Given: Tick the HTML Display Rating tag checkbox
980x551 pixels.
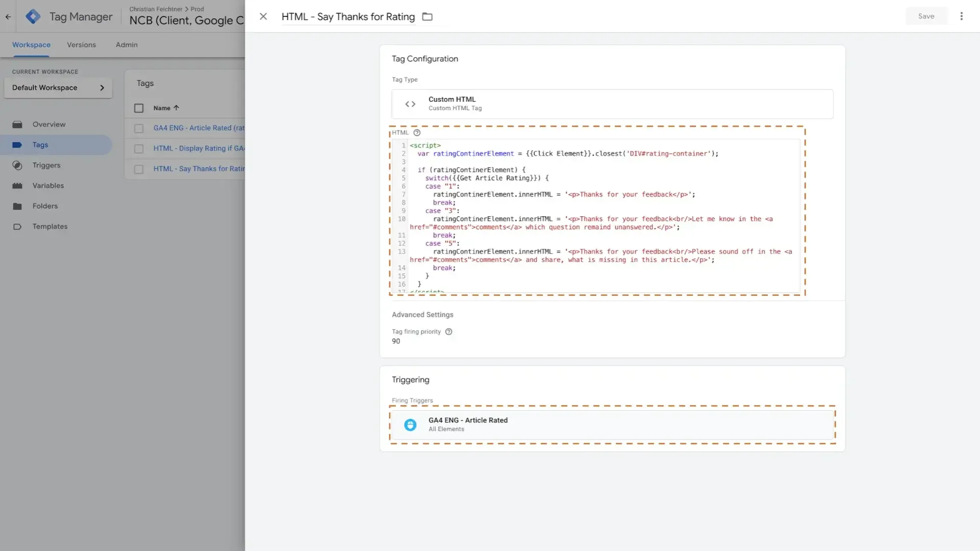Looking at the screenshot, I should point(139,149).
